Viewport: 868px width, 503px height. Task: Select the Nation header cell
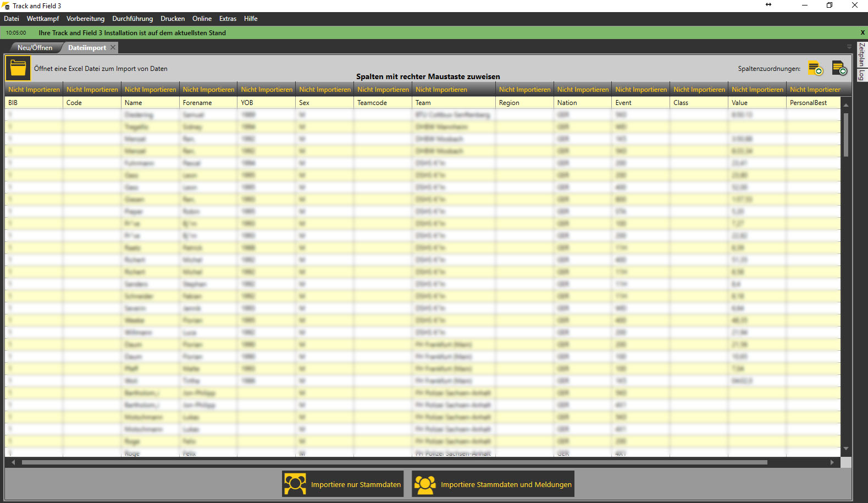(x=583, y=102)
